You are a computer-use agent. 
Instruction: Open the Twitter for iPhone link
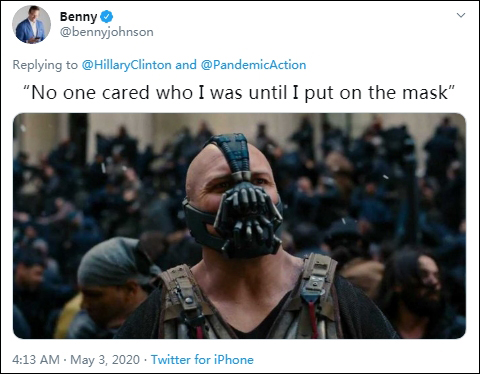(x=202, y=360)
